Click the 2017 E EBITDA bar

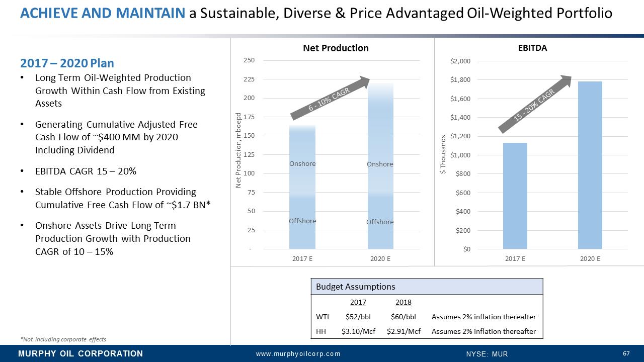tap(515, 196)
